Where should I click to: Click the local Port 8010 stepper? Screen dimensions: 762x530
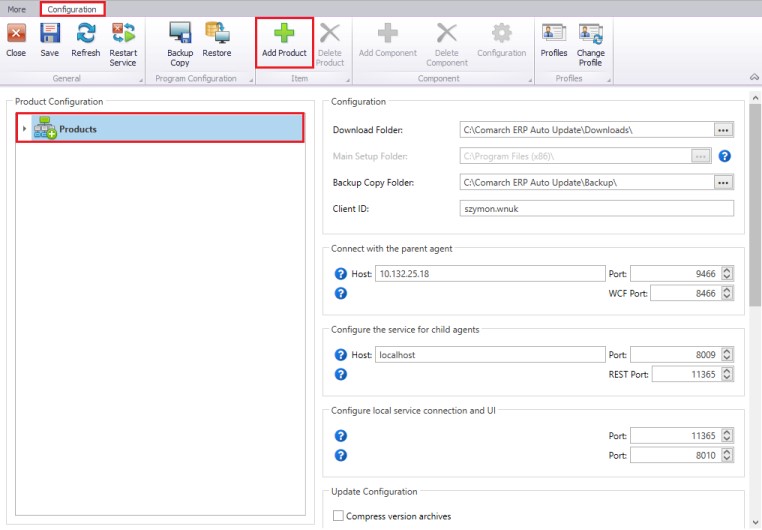pos(727,455)
